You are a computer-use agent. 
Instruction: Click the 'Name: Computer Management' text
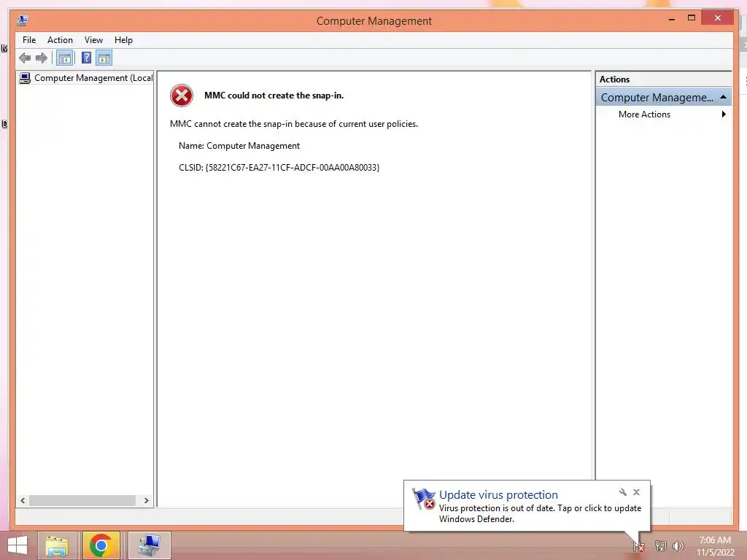(x=239, y=146)
